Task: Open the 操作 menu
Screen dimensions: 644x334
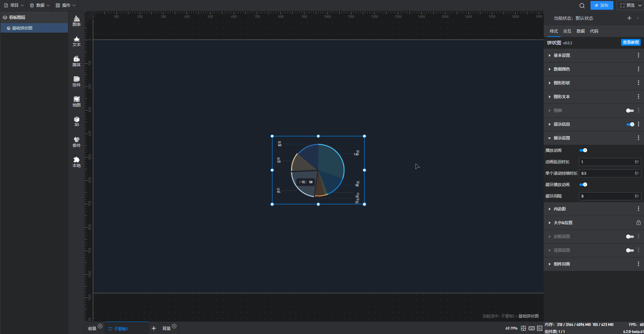Action: coord(66,5)
